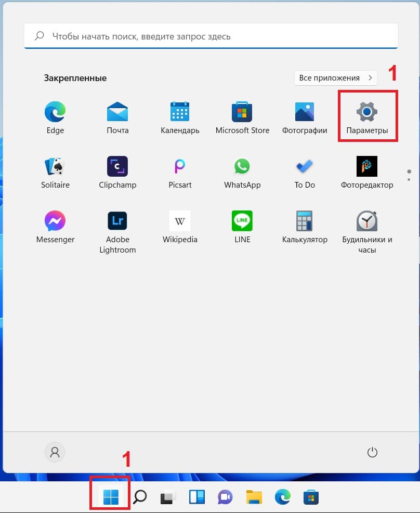420x513 pixels.
Task: Click the Start button on the taskbar
Action: pos(111,497)
